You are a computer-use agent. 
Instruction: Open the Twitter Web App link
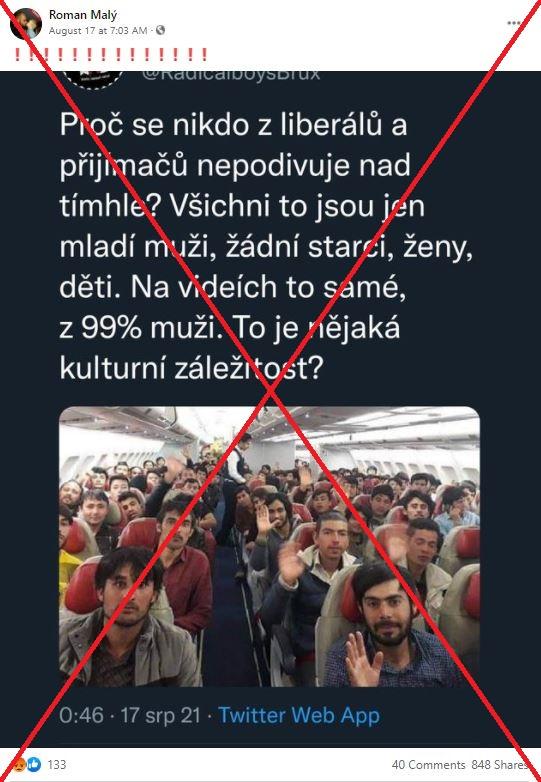[x=299, y=715]
